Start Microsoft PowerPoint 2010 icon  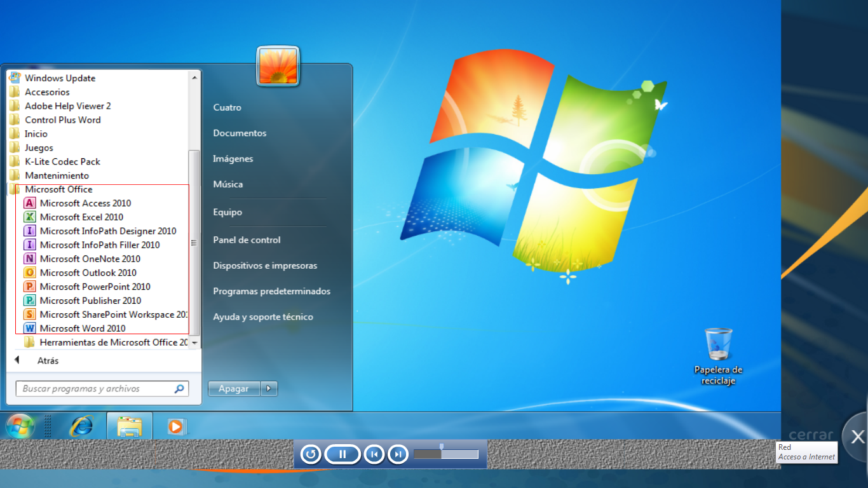(x=29, y=287)
